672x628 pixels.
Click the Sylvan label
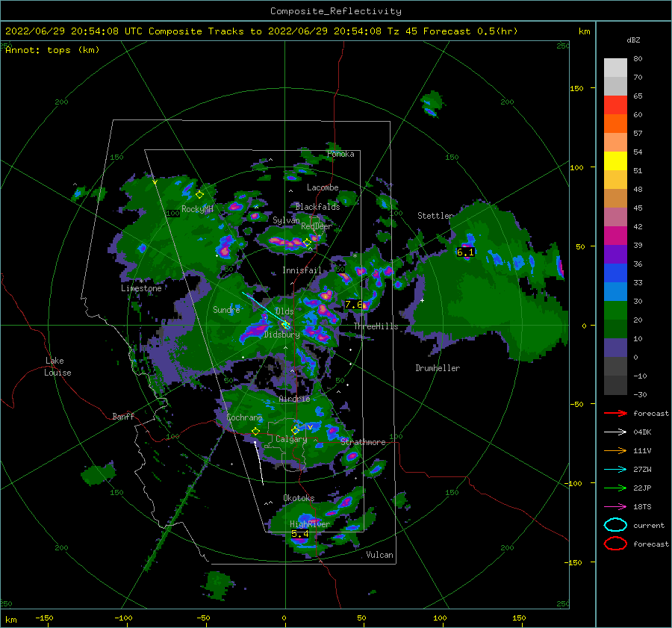pyautogui.click(x=286, y=221)
